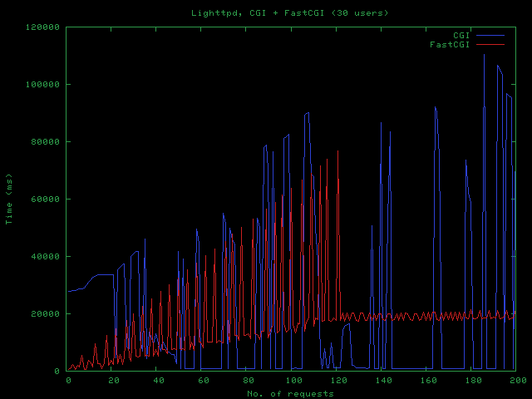
Task: Click the y-axis value 40000
Action: tap(46, 257)
